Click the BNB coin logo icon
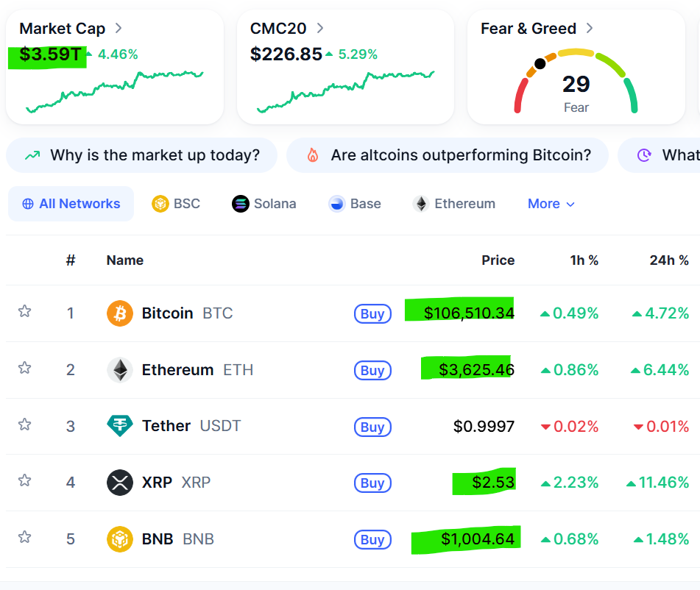The width and height of the screenshot is (700, 590). tap(120, 539)
